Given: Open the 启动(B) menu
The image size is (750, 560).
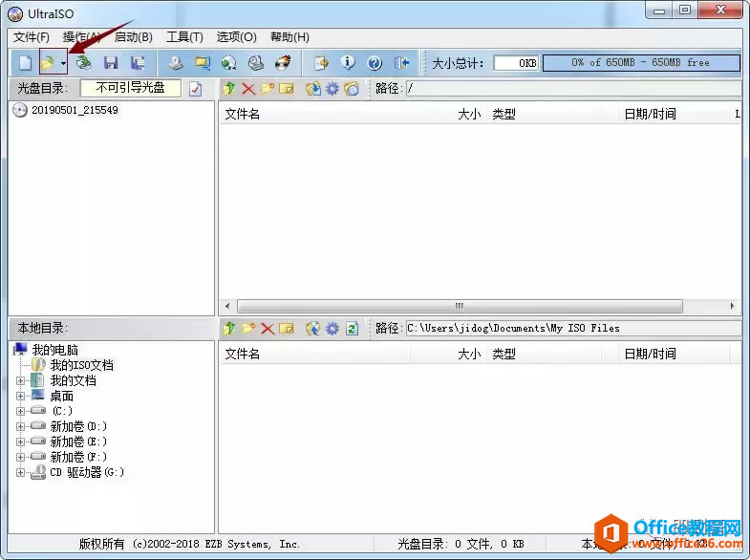Looking at the screenshot, I should (x=133, y=37).
